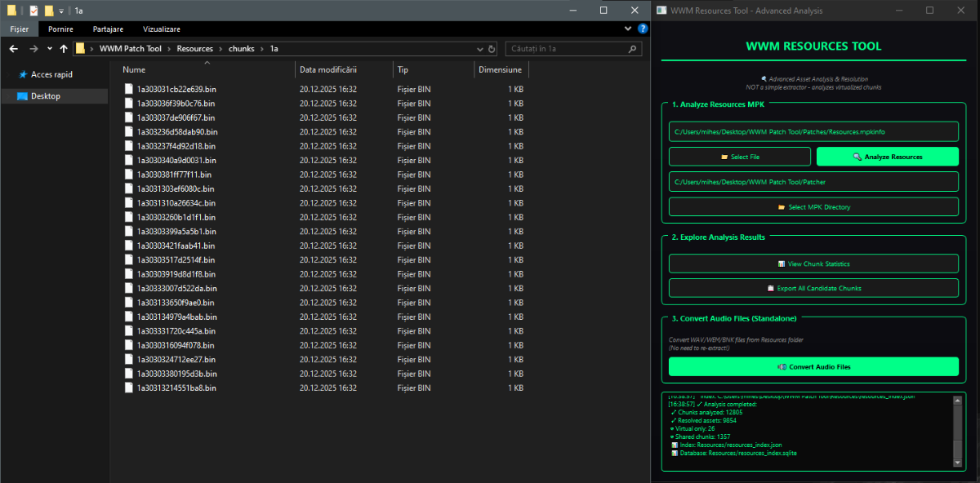Click the Explorer help question mark icon

(x=643, y=29)
